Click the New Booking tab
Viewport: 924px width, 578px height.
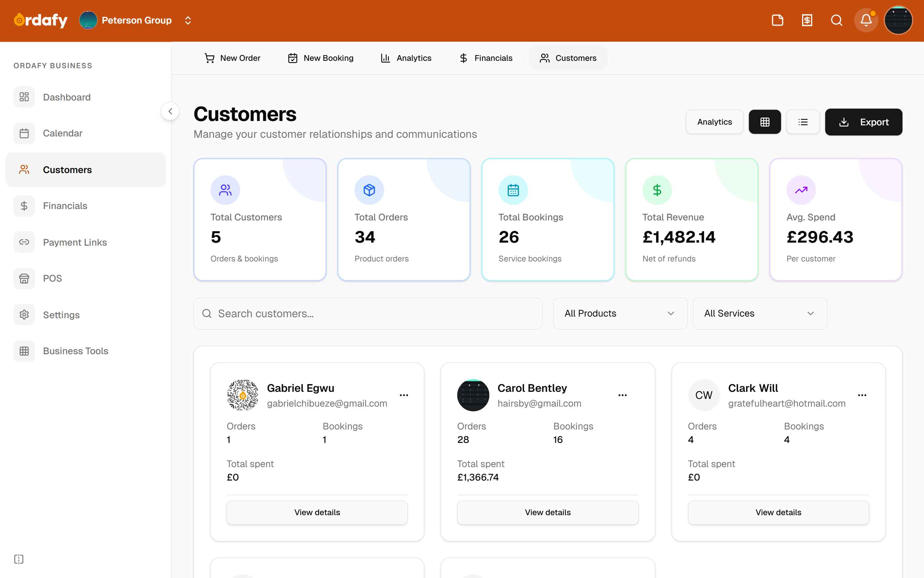[x=321, y=58]
